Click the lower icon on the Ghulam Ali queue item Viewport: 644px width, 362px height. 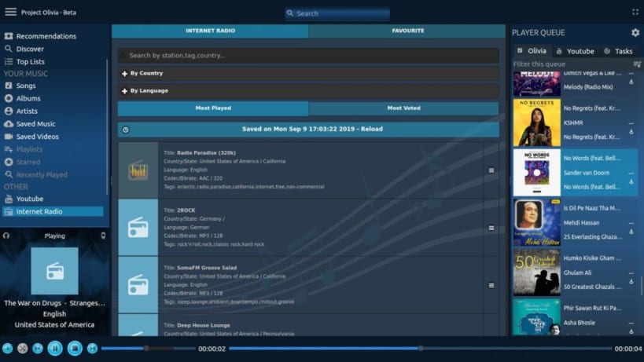tap(631, 282)
